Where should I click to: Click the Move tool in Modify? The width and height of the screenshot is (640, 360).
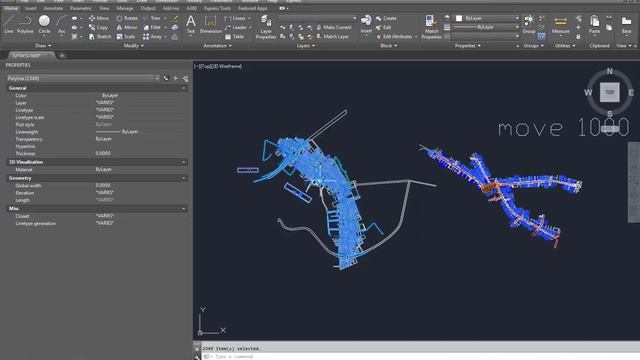pyautogui.click(x=99, y=18)
